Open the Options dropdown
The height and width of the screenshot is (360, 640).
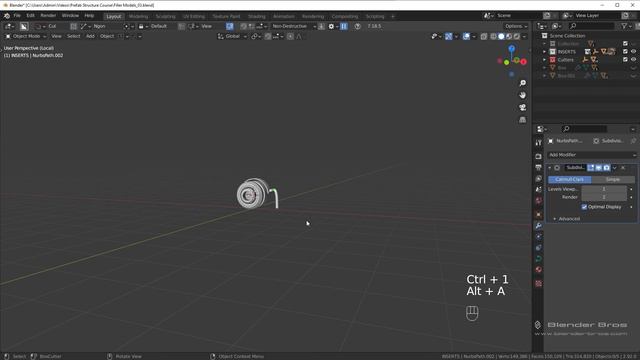pos(516,26)
